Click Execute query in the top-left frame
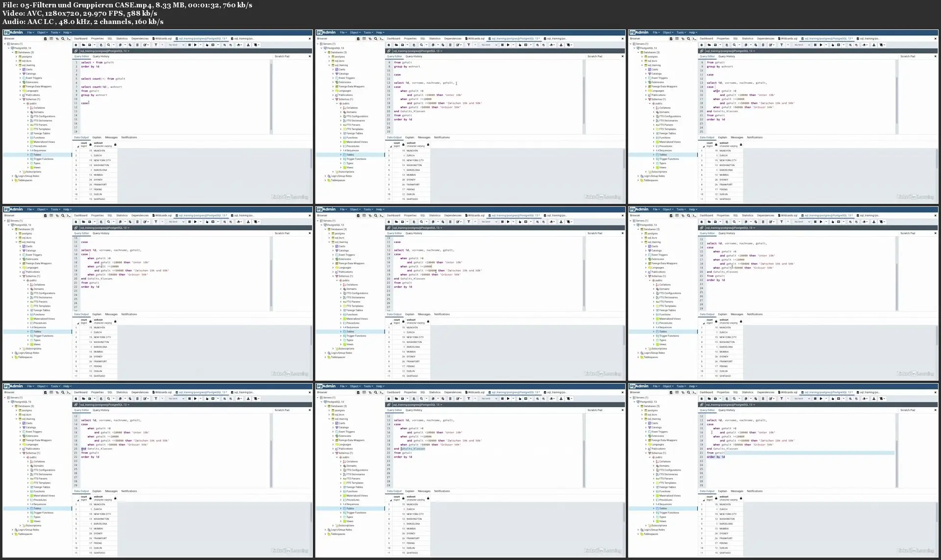The image size is (941, 560). point(195,45)
